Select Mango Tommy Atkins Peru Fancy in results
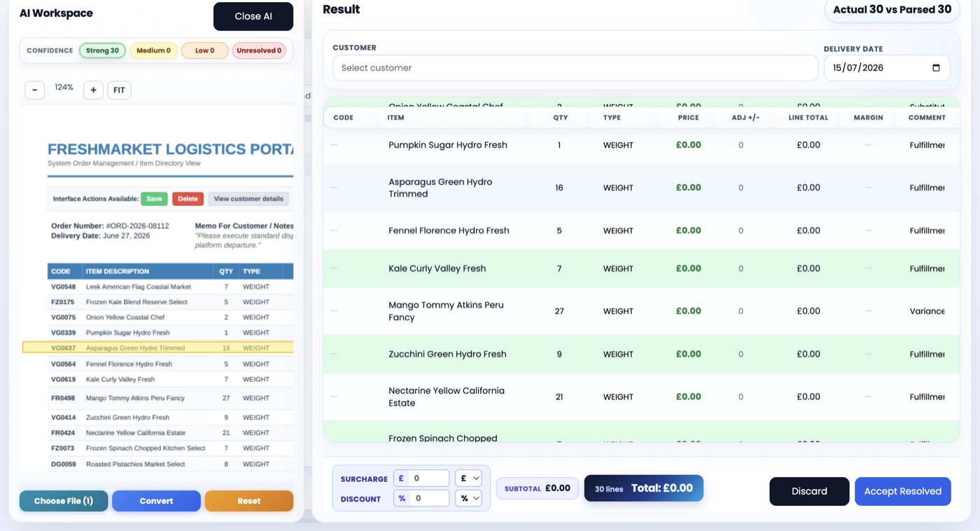The image size is (980, 531). tap(641, 311)
